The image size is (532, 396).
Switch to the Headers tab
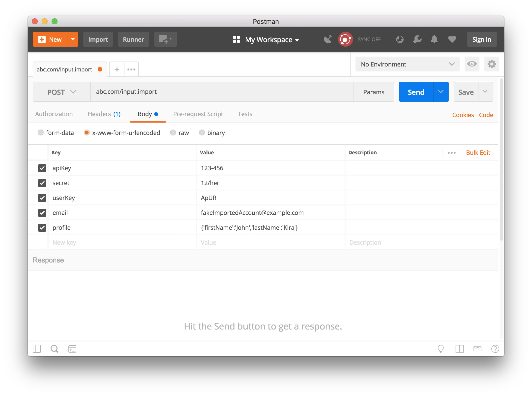[104, 114]
